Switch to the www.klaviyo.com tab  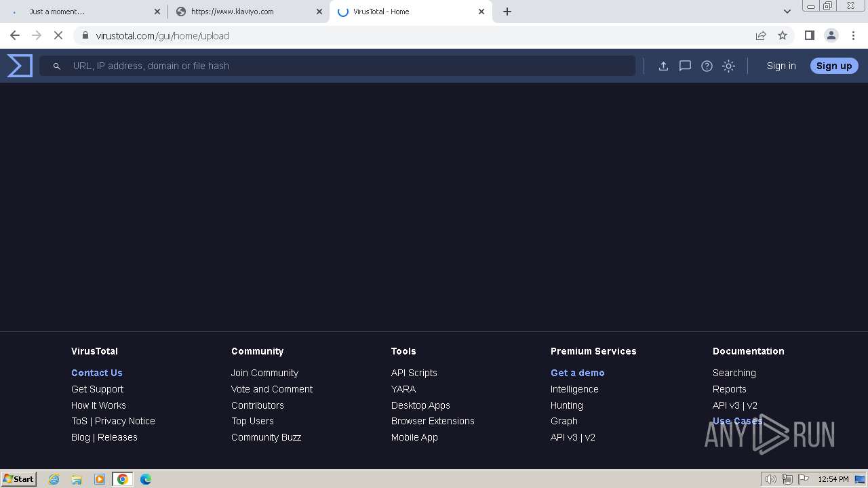click(248, 12)
